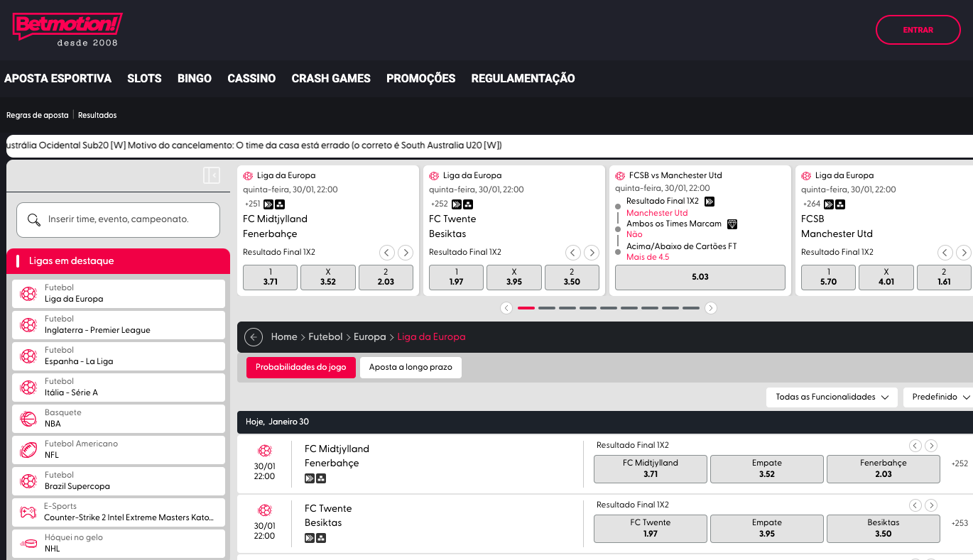The image size is (973, 560).
Task: Click soccer icon beside Inglaterra - Premier League
Action: pyautogui.click(x=28, y=324)
